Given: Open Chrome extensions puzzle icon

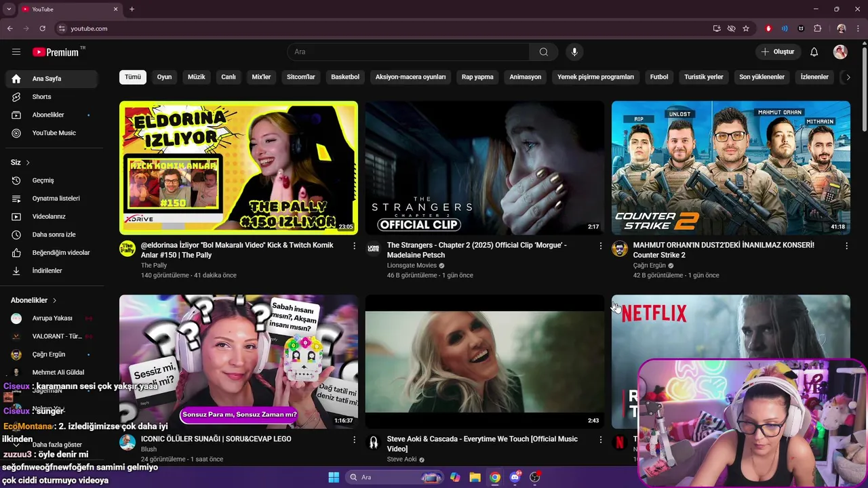Looking at the screenshot, I should tap(817, 28).
